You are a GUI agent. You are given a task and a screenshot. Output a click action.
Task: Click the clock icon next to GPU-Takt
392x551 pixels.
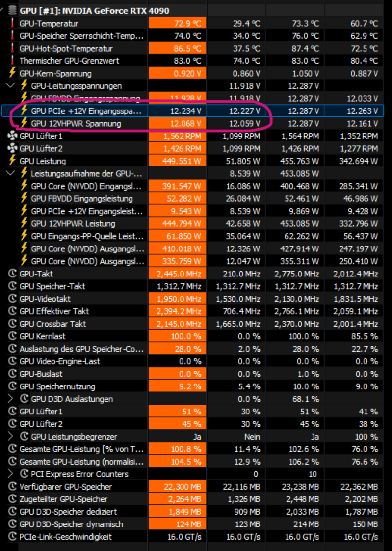(12, 274)
